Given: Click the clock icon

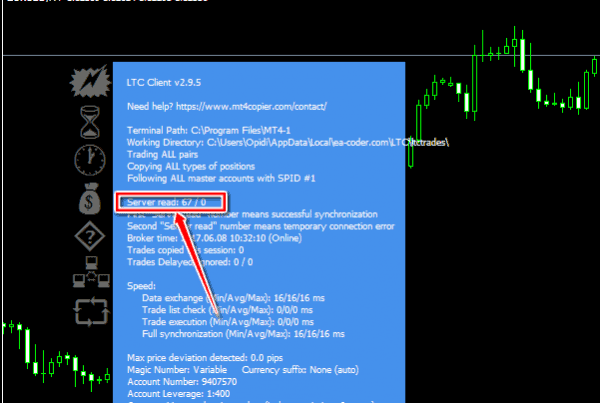Looking at the screenshot, I should point(90,160).
